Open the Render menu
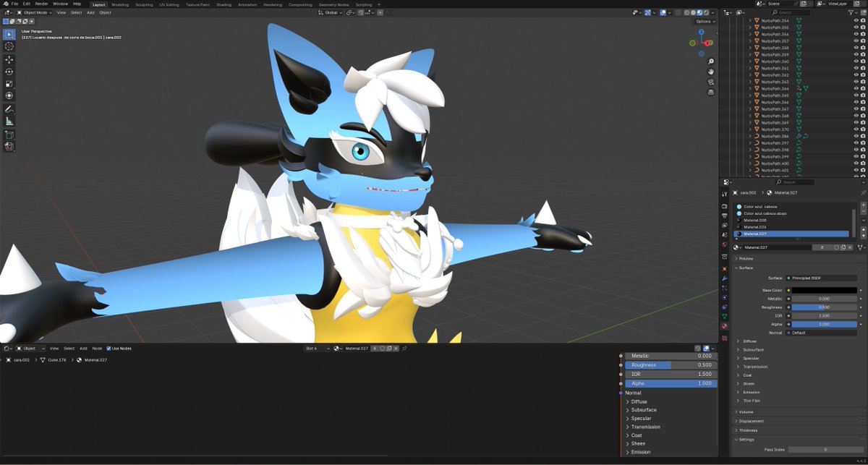868x465 pixels. [x=43, y=3]
